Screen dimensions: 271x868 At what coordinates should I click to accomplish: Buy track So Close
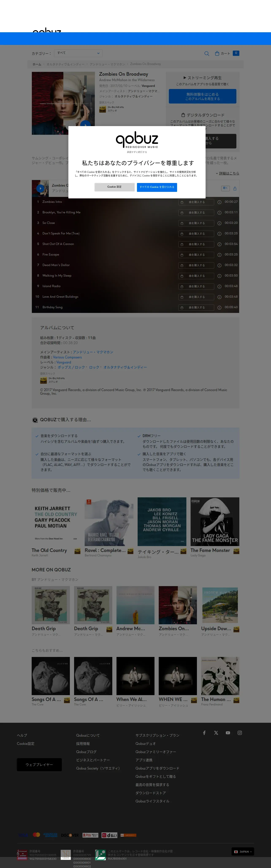point(196,223)
